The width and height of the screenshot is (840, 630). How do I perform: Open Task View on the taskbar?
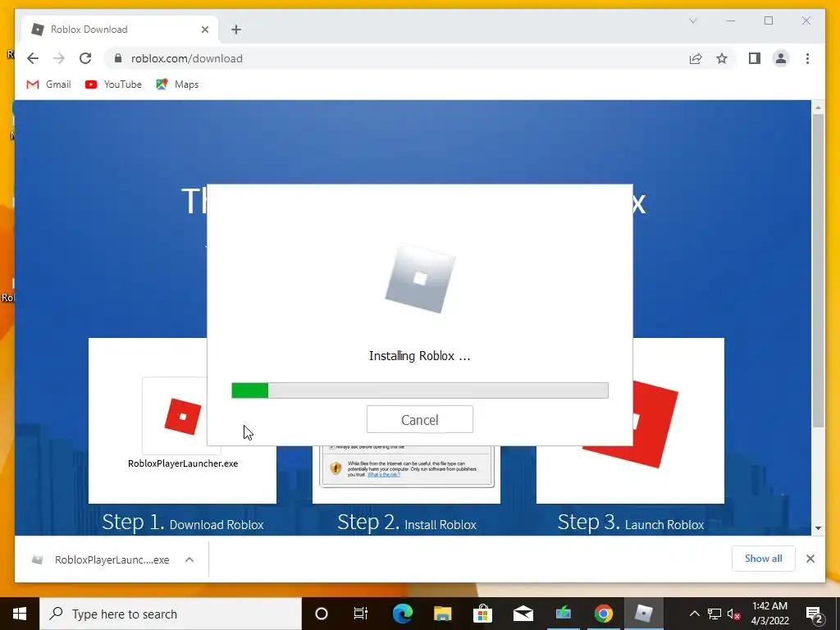click(361, 614)
